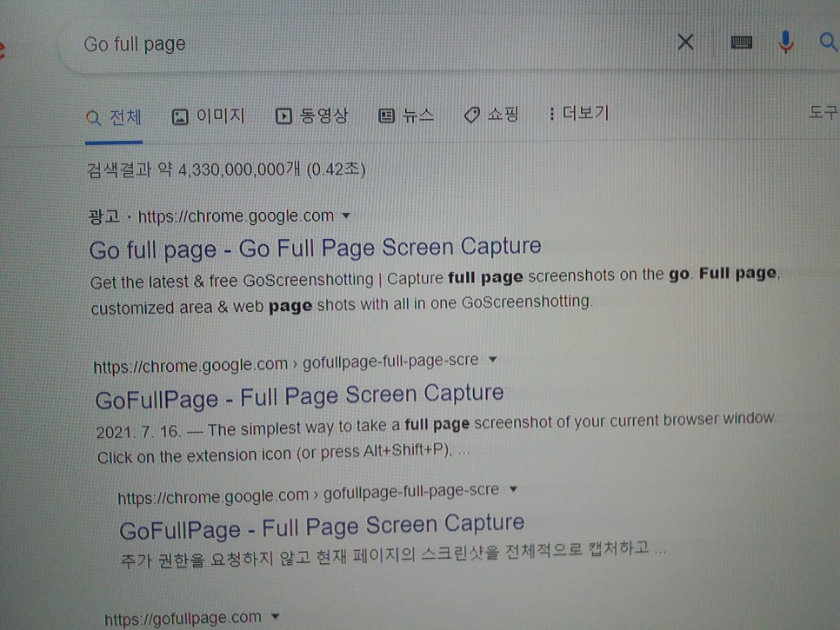This screenshot has width=840, height=630.
Task: Open the first 'GoFullPage - Full Page Screen Capture' result
Action: point(299,396)
